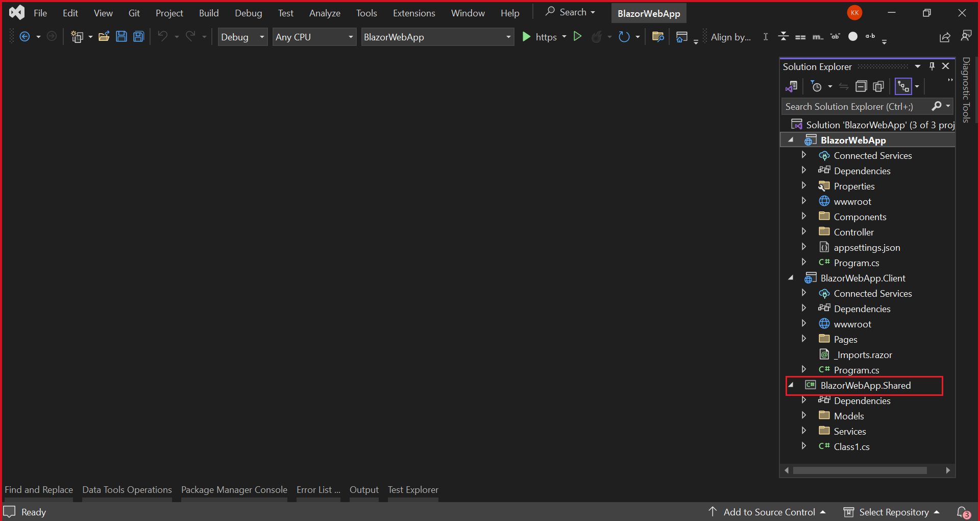Click the Solution Explorer scroll right arrow
This screenshot has height=521, width=980.
pyautogui.click(x=948, y=470)
